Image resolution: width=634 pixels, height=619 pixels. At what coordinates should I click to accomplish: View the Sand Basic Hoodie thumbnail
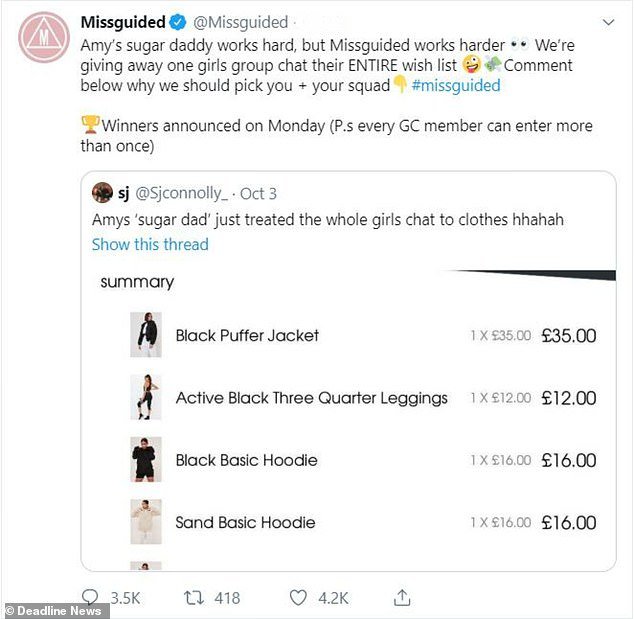pos(146,522)
